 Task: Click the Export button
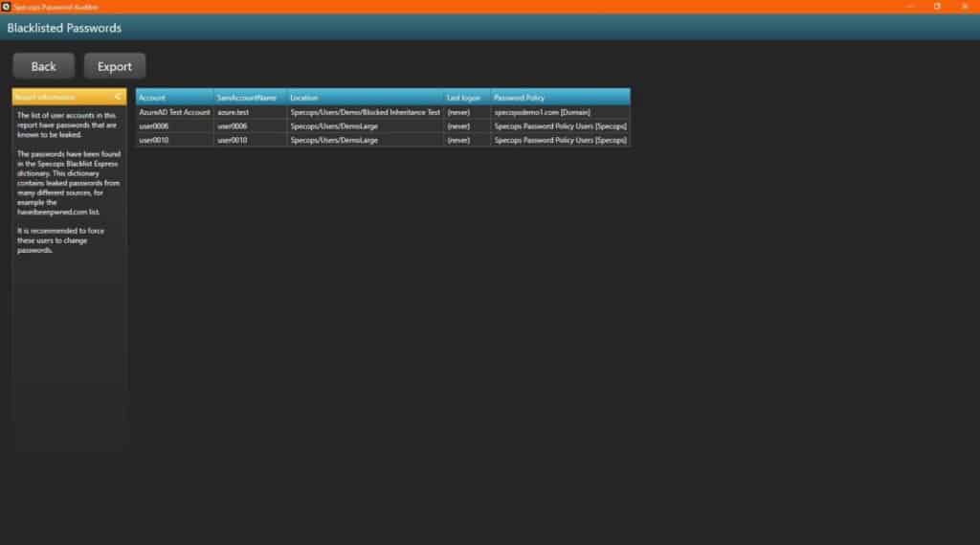coord(115,66)
